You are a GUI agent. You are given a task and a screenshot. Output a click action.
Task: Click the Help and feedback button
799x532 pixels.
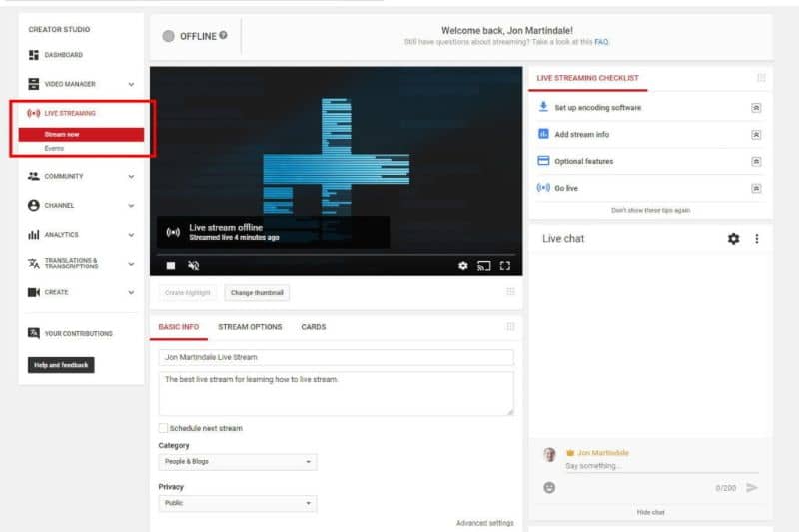[61, 365]
